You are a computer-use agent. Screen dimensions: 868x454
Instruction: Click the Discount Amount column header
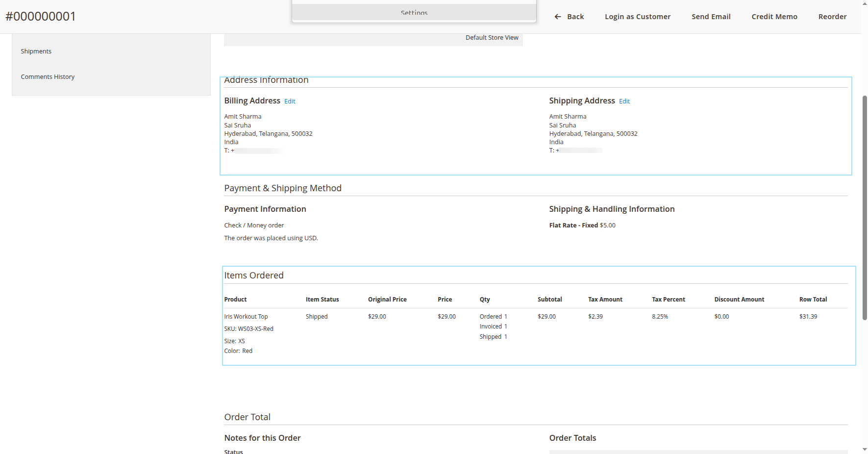tap(739, 300)
